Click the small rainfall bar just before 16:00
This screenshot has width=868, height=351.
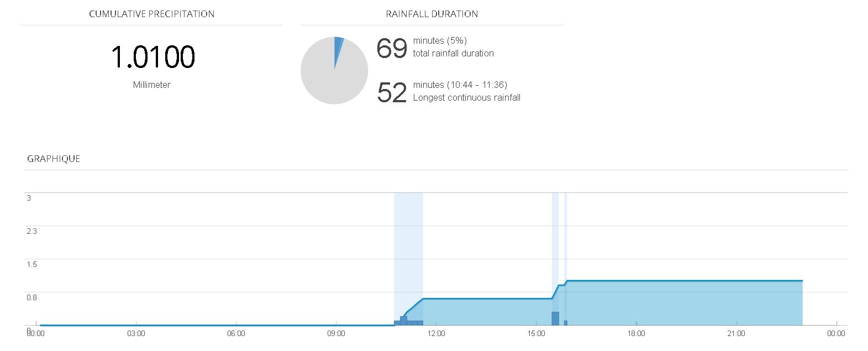coord(565,323)
